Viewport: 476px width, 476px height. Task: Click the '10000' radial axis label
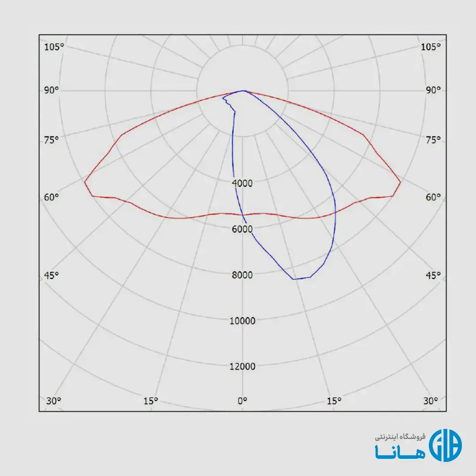pyautogui.click(x=242, y=321)
